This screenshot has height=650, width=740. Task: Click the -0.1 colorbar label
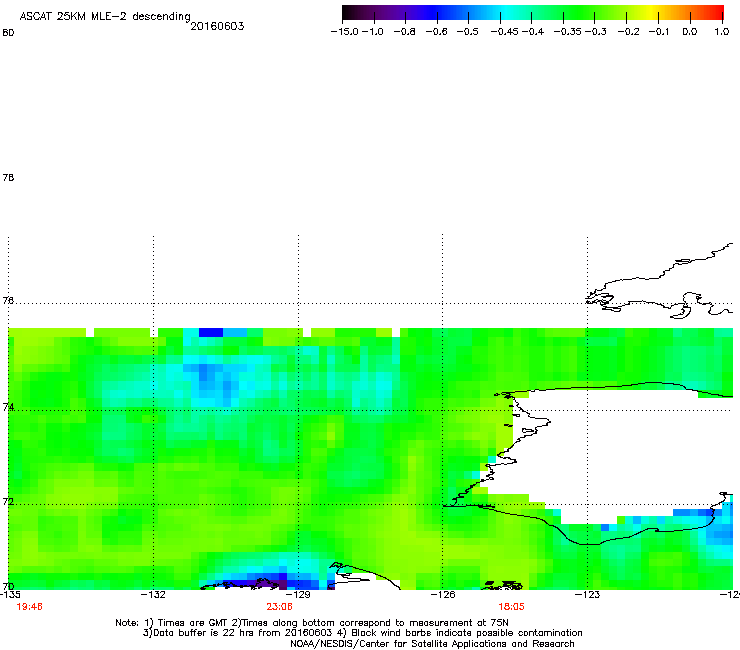[x=659, y=32]
